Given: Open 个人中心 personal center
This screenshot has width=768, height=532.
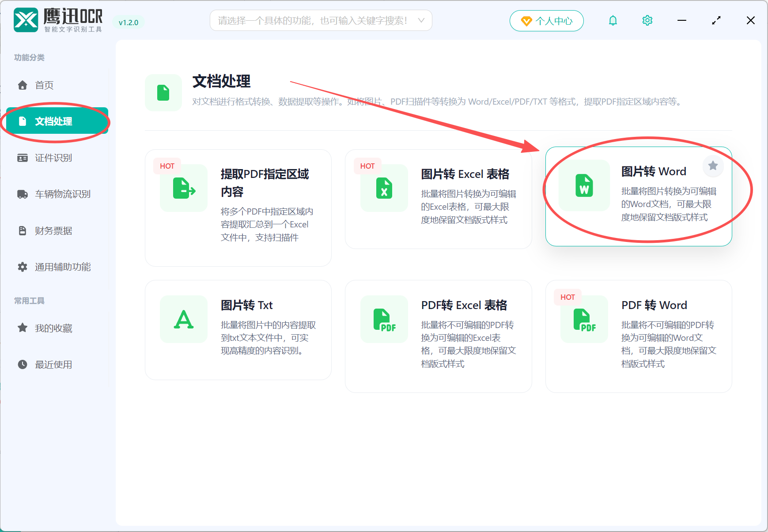Looking at the screenshot, I should coord(547,20).
